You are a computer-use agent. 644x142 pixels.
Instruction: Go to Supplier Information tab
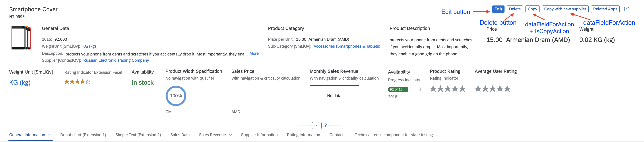tap(259, 135)
